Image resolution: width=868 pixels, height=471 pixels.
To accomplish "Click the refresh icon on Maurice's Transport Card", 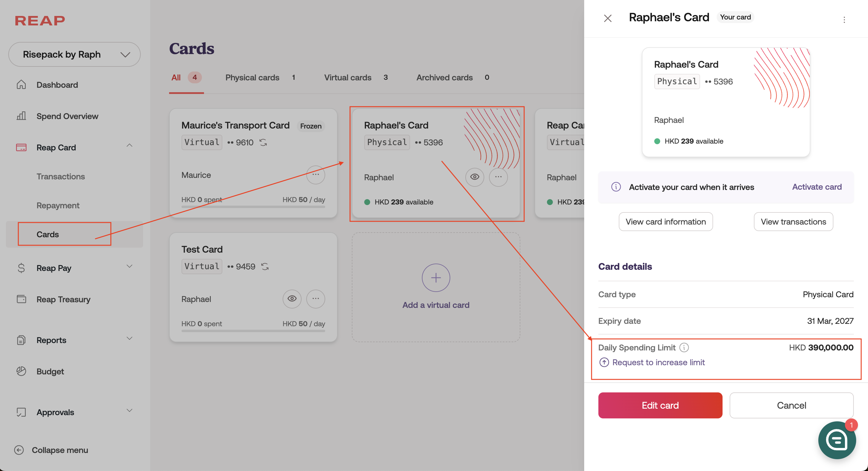I will pyautogui.click(x=263, y=142).
